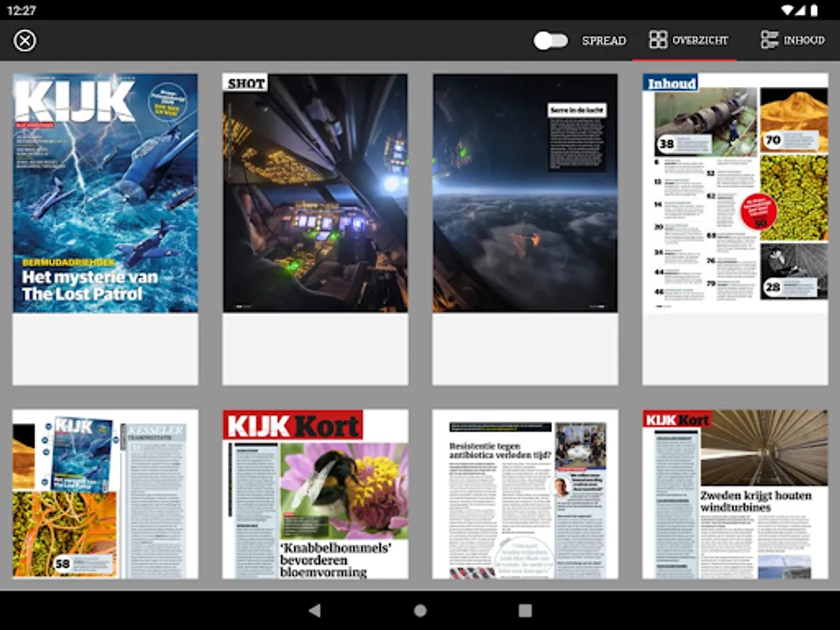840x630 pixels.
Task: Open the 'Serre in de lucht' page
Action: 525,229
